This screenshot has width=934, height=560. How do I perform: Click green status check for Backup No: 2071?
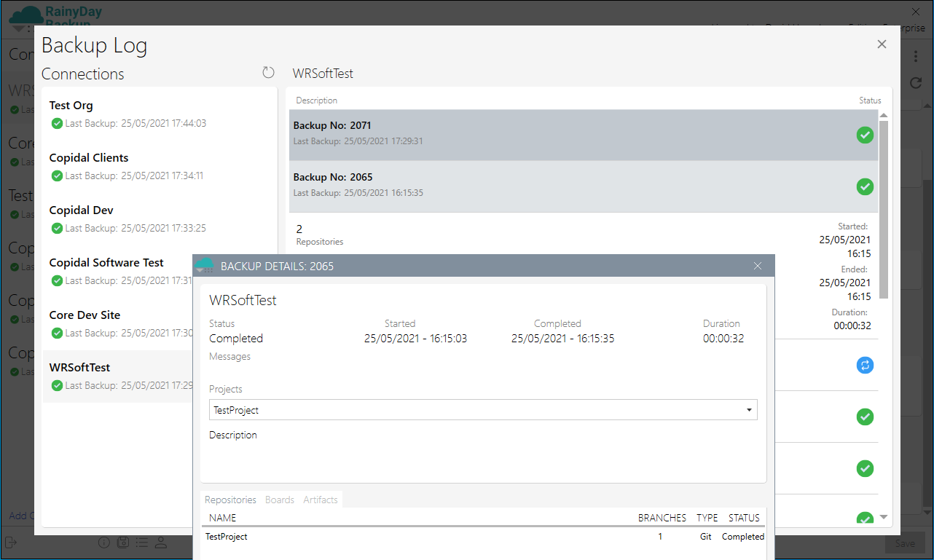pyautogui.click(x=865, y=135)
